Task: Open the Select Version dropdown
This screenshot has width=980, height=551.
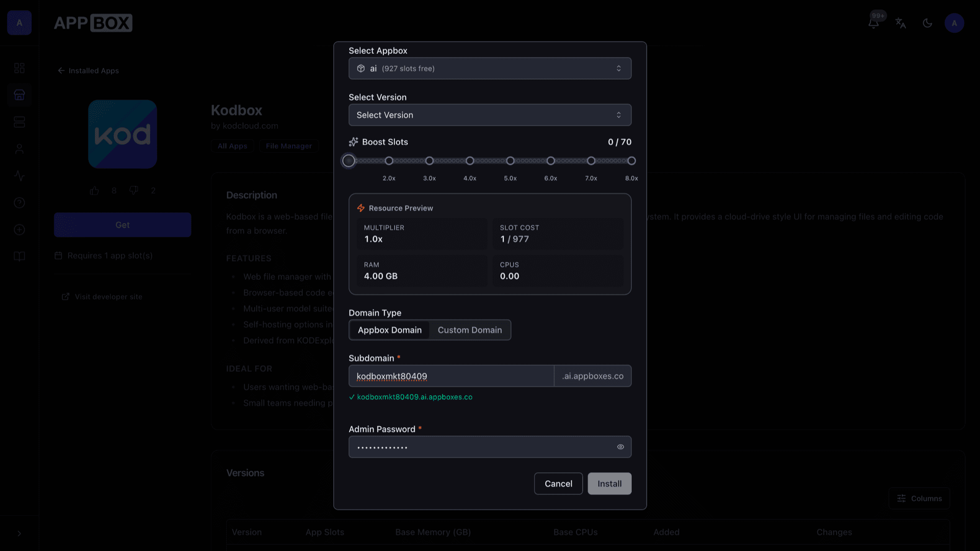Action: 490,115
